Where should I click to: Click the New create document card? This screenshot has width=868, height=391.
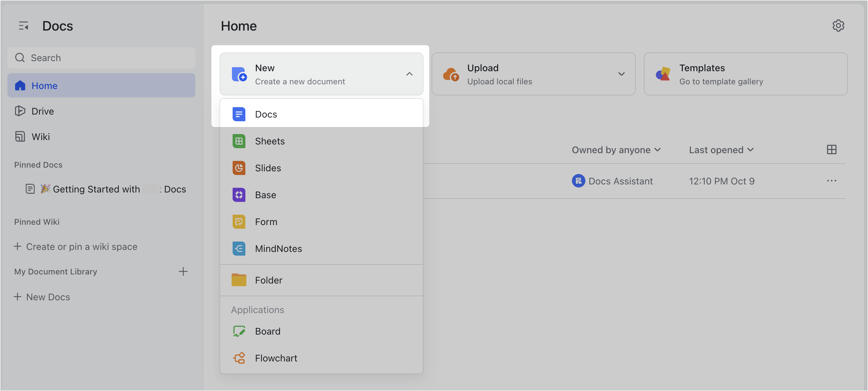[322, 74]
